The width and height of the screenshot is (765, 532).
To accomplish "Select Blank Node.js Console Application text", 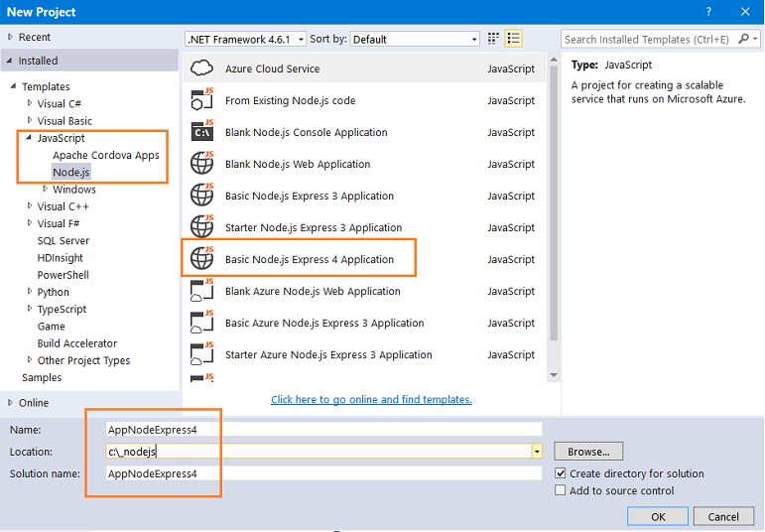I will point(307,132).
